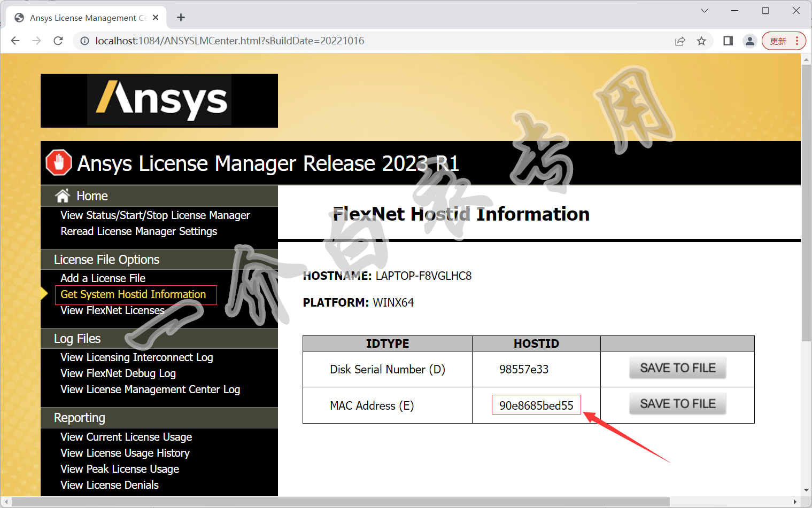The width and height of the screenshot is (812, 508).
Task: Open View Status/Start/Stop License Manager
Action: pyautogui.click(x=155, y=215)
